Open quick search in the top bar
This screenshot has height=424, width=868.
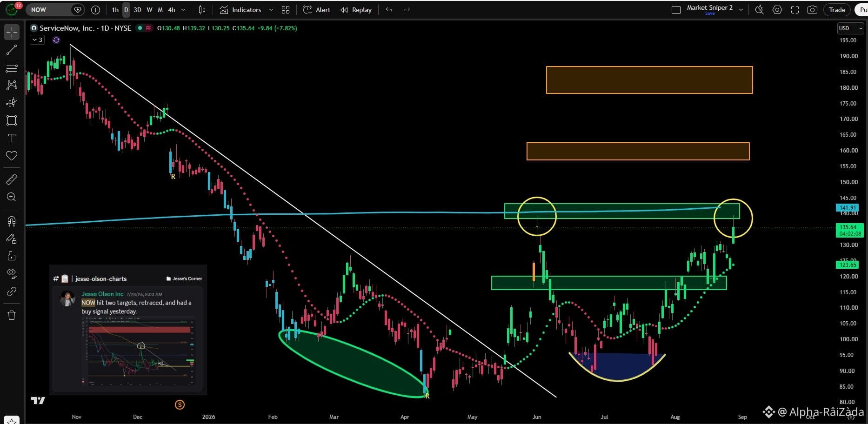coord(760,10)
